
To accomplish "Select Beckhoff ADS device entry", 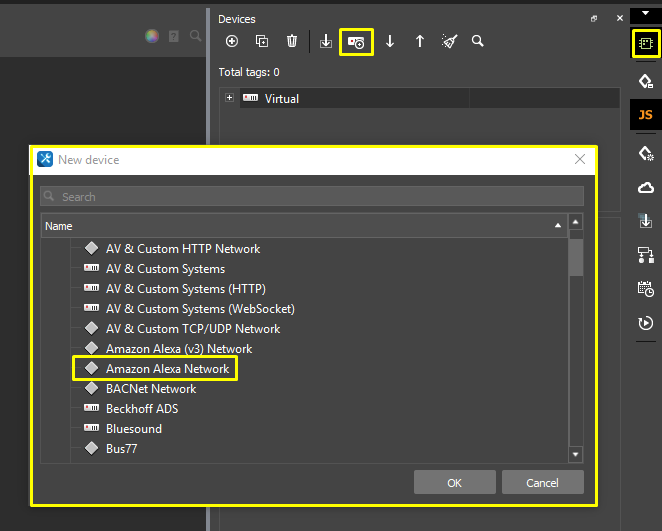I will tap(141, 409).
